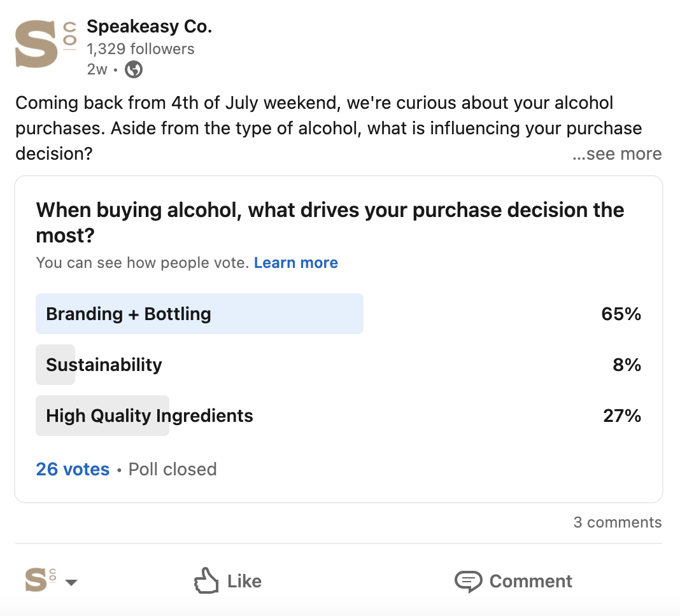
Task: Click the speech bubble Comment icon
Action: tap(468, 581)
